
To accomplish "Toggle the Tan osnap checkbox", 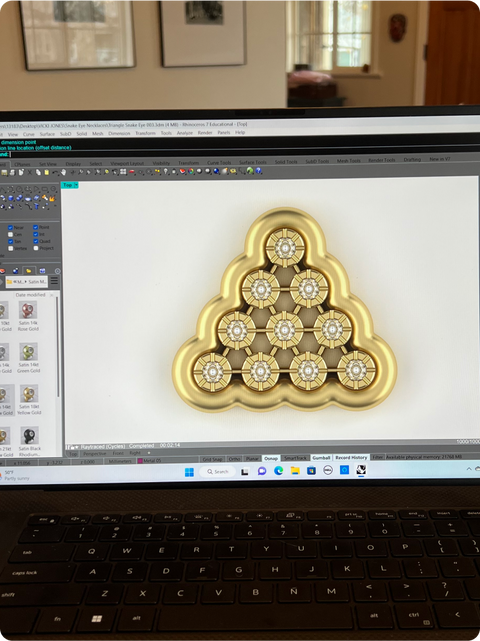I will (10, 242).
